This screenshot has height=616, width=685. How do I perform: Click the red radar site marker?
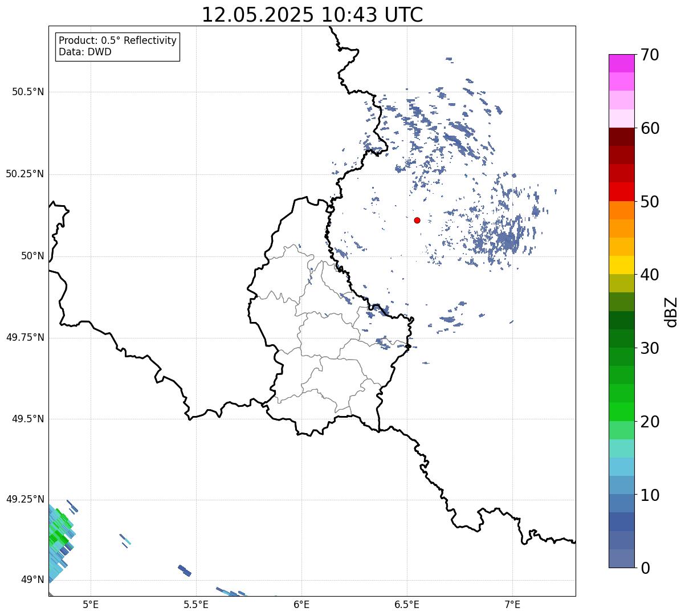(x=417, y=220)
